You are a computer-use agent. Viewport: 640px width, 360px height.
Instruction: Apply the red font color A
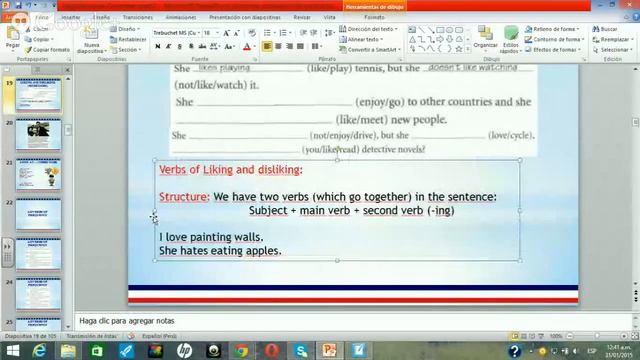pos(247,47)
